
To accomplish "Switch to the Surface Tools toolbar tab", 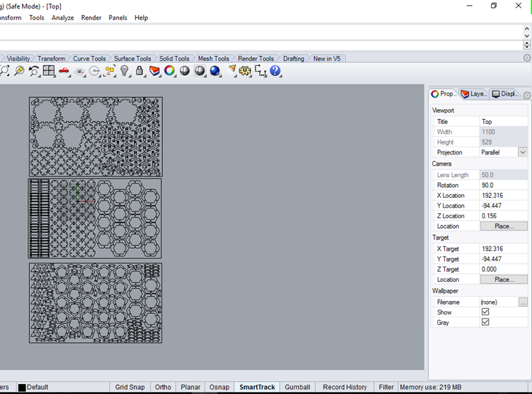I will click(132, 59).
